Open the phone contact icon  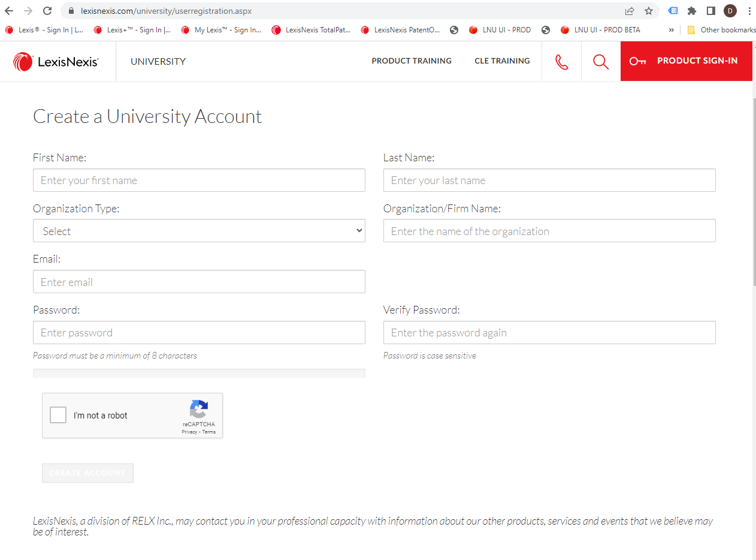(561, 62)
